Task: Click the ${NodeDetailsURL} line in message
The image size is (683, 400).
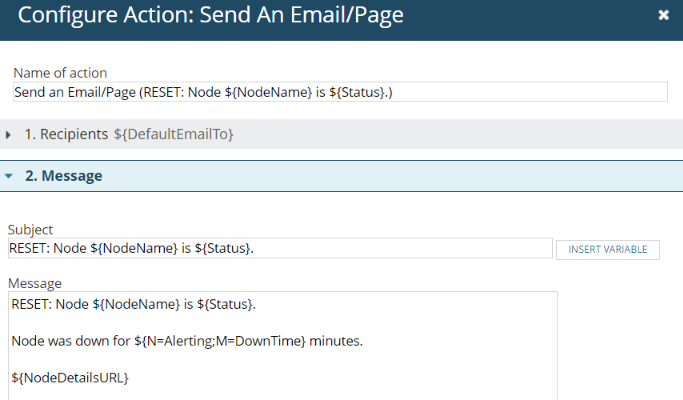Action: click(70, 377)
